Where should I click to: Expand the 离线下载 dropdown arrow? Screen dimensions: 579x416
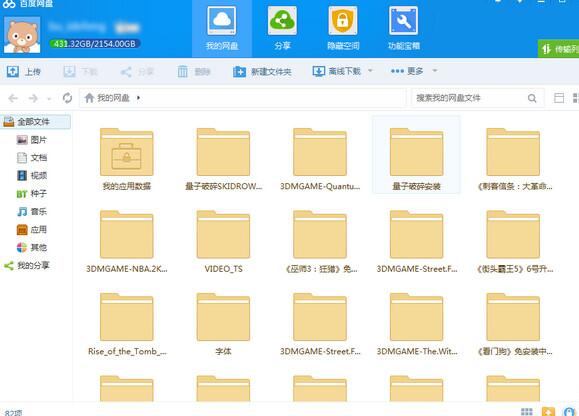tap(370, 70)
